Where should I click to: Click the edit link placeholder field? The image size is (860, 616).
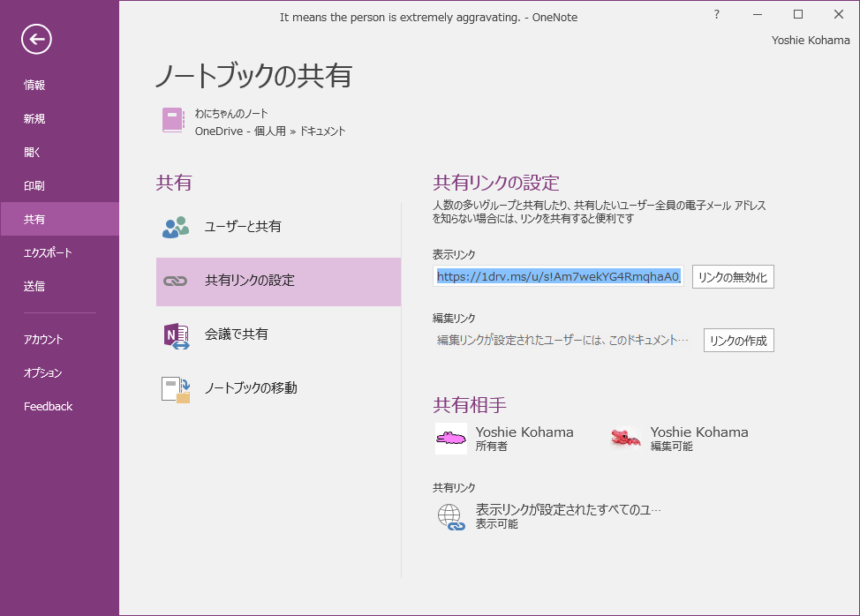click(562, 340)
